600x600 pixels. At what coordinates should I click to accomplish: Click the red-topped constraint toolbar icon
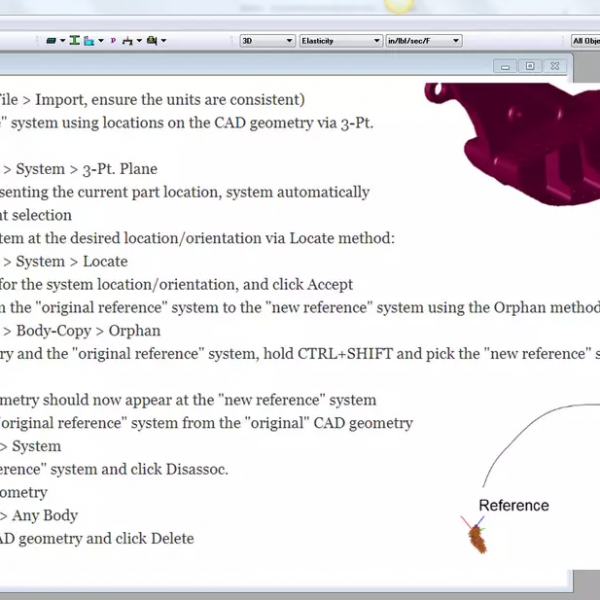click(127, 41)
